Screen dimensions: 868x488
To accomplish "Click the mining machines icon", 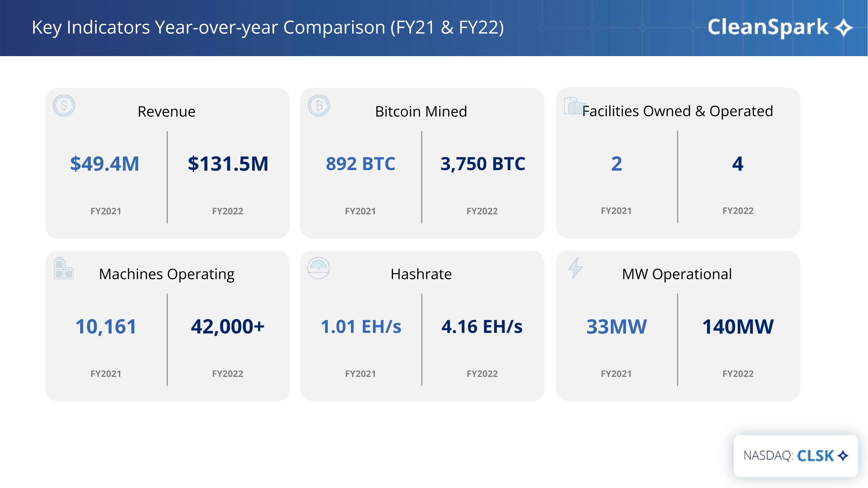I will pyautogui.click(x=64, y=268).
